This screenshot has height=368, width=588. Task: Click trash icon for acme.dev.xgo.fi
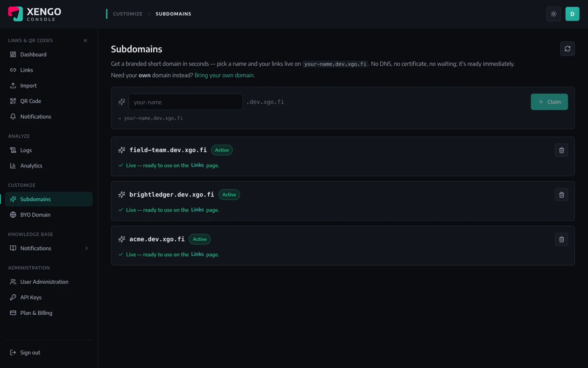click(561, 239)
